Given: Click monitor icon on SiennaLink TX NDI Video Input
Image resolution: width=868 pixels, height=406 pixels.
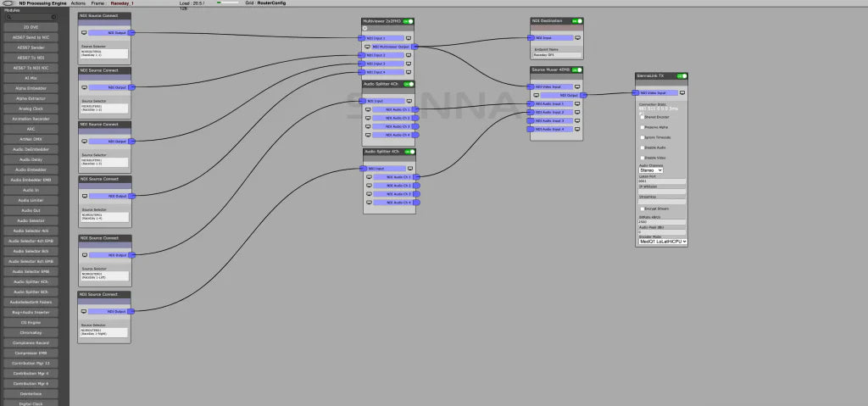Looking at the screenshot, I should pyautogui.click(x=682, y=93).
